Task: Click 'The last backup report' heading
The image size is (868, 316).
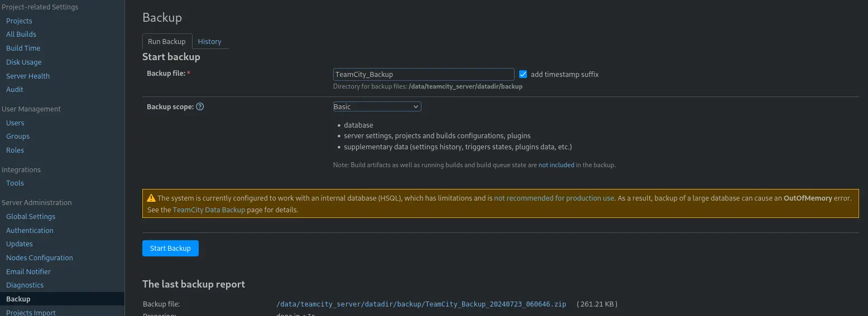Action: pyautogui.click(x=194, y=284)
